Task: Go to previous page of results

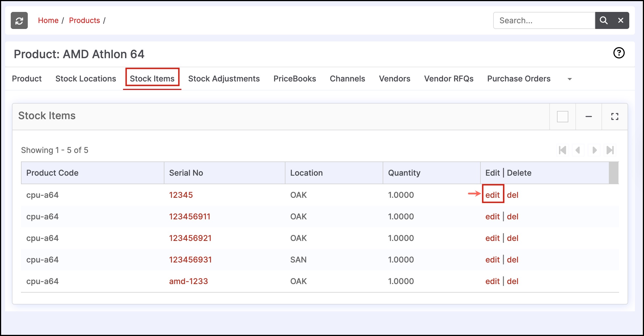Action: [x=578, y=150]
